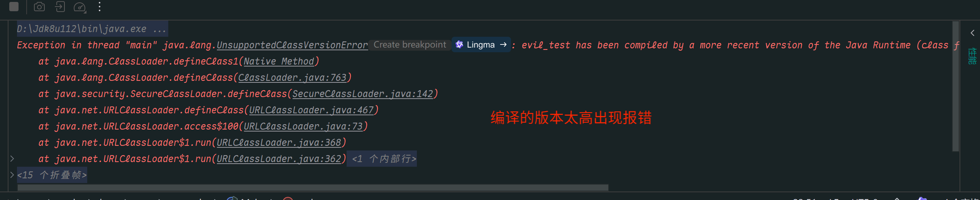Open the green vertical side tool label
The width and height of the screenshot is (980, 200).
tap(973, 56)
